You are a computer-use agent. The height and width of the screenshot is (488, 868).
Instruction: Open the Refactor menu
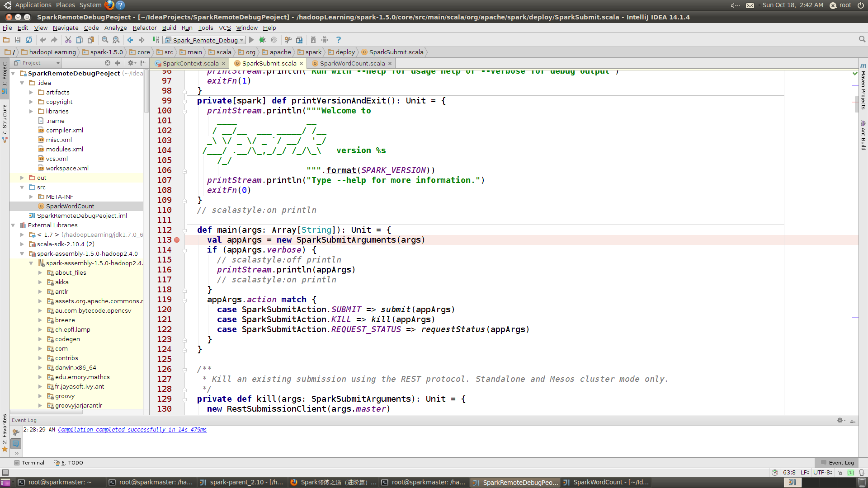point(145,28)
